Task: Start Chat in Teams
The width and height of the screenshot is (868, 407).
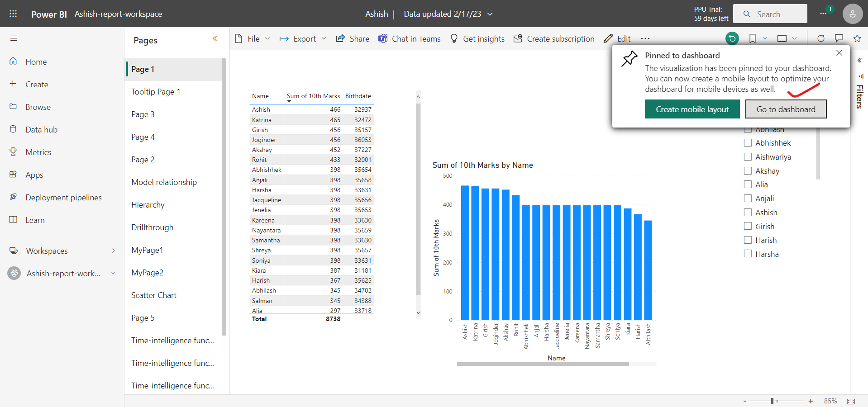Action: pyautogui.click(x=409, y=38)
